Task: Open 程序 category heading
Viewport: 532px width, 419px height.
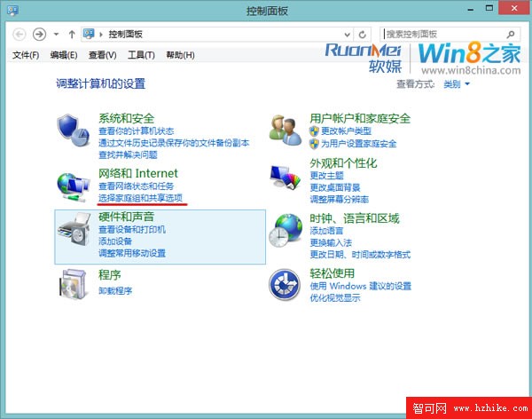Action: (110, 275)
